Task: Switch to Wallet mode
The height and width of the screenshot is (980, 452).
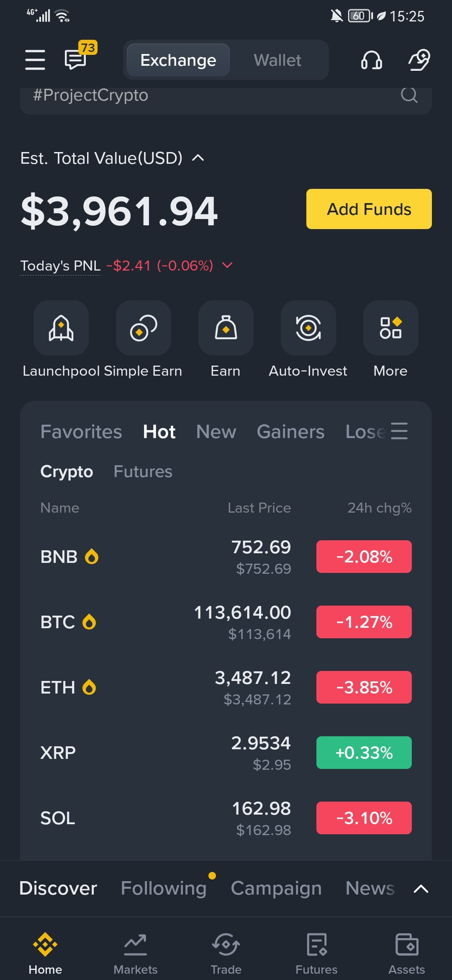Action: click(x=277, y=60)
